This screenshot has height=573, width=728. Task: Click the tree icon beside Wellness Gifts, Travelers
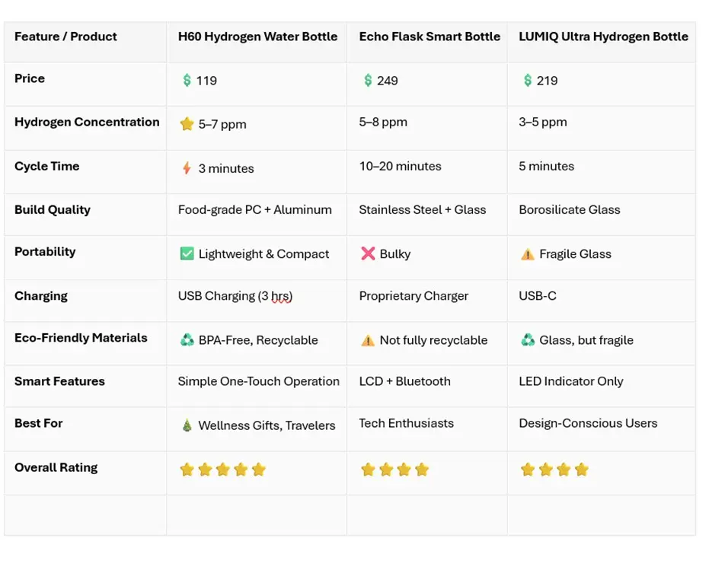point(187,425)
